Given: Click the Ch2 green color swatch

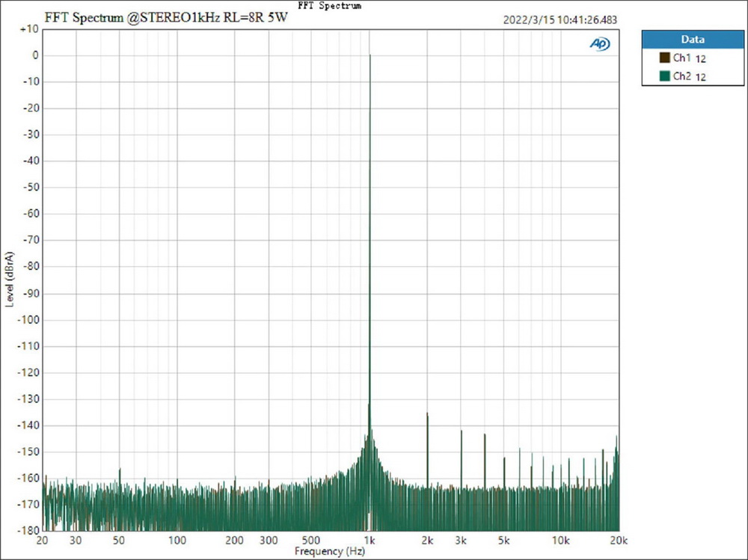Looking at the screenshot, I should coord(663,76).
